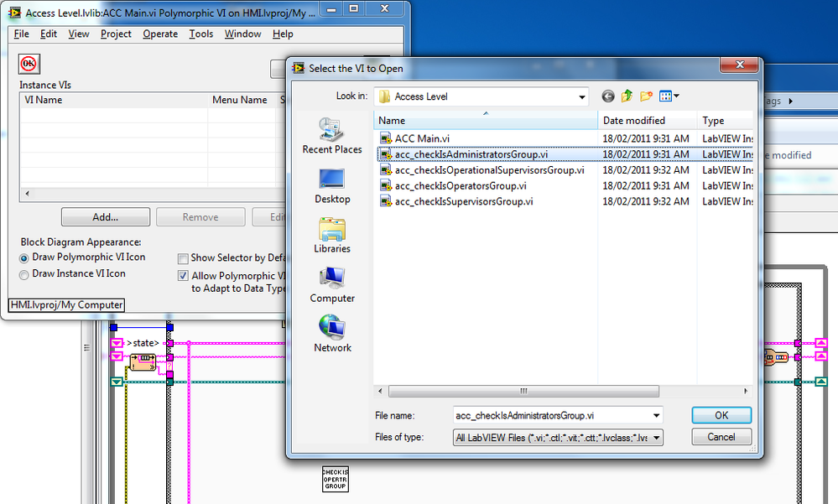Open Network from the places sidebar
This screenshot has height=504, width=838.
pyautogui.click(x=332, y=334)
